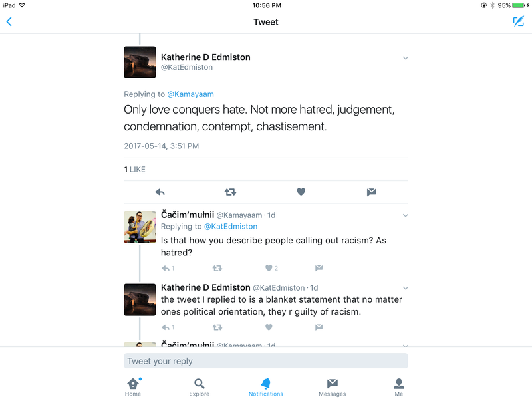Like Katherine's blanket statement reply

(269, 327)
